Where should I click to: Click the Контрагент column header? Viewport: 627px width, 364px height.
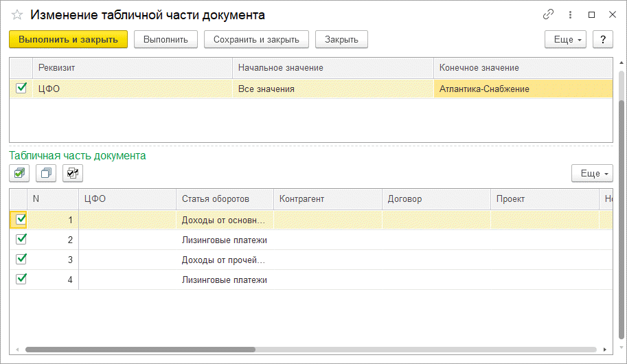click(x=327, y=198)
